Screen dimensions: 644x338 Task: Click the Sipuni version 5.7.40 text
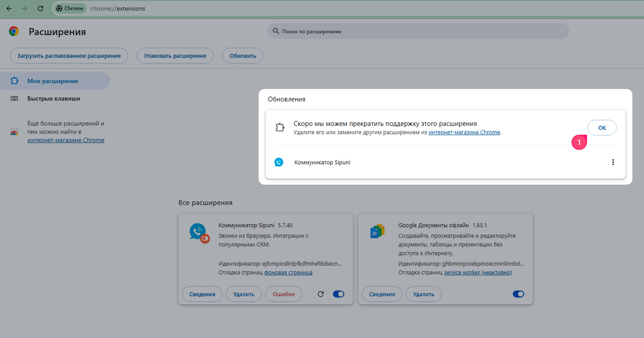pyautogui.click(x=285, y=225)
